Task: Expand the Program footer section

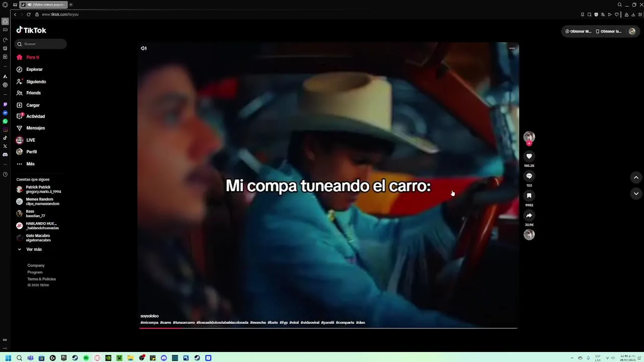Action: pyautogui.click(x=35, y=272)
